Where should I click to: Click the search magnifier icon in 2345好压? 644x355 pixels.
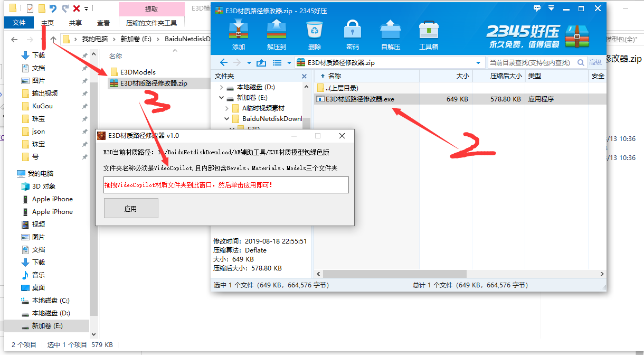pos(581,62)
